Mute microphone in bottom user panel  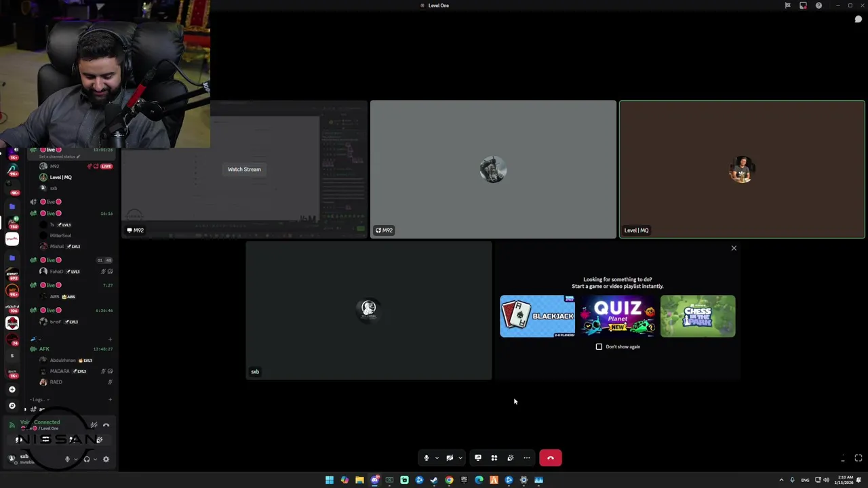coord(67,460)
